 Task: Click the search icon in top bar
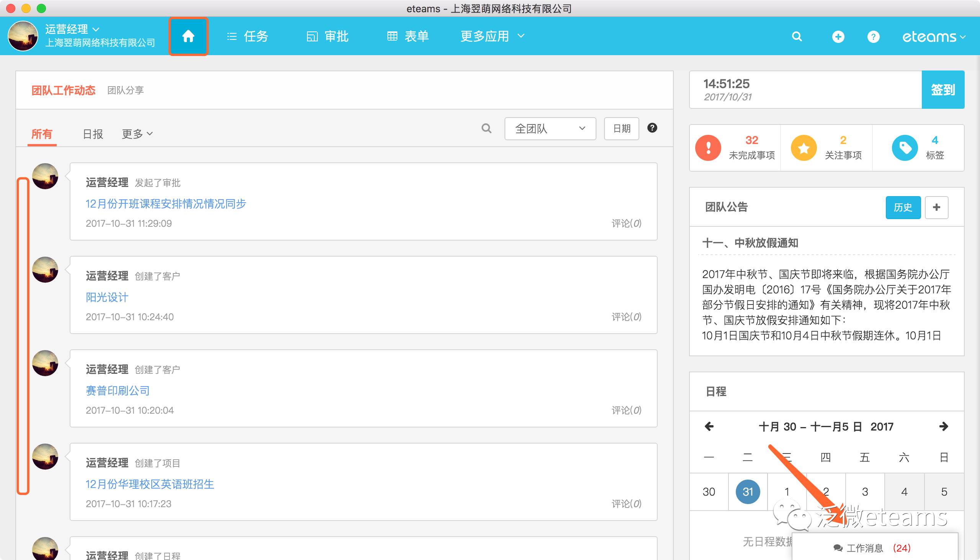797,36
